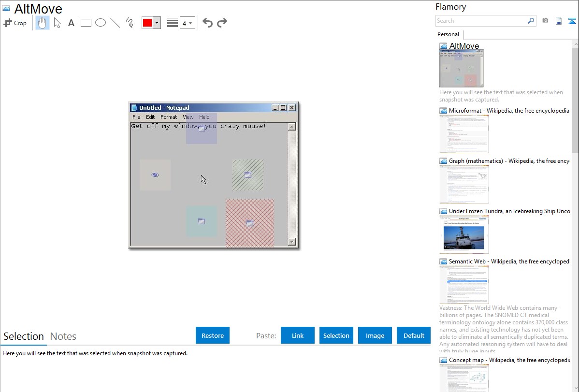579x392 pixels.
Task: Click the search magnifier icon
Action: 531,21
